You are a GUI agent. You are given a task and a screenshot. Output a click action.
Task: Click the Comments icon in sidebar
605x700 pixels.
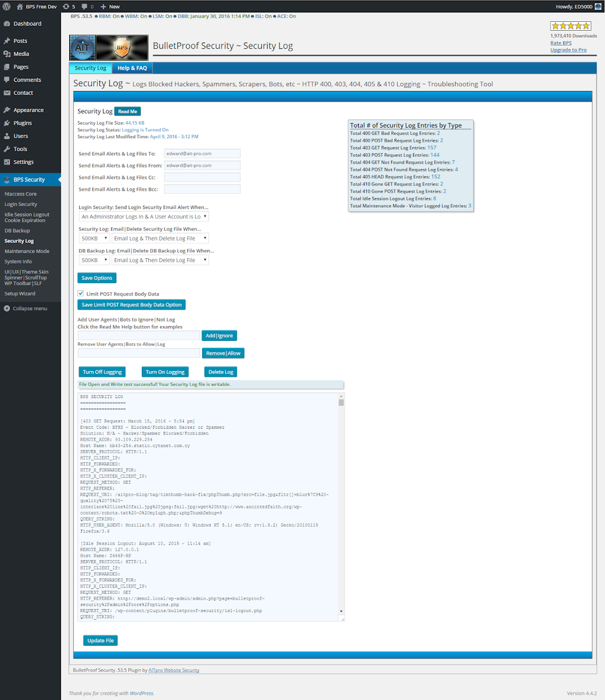pos(6,80)
